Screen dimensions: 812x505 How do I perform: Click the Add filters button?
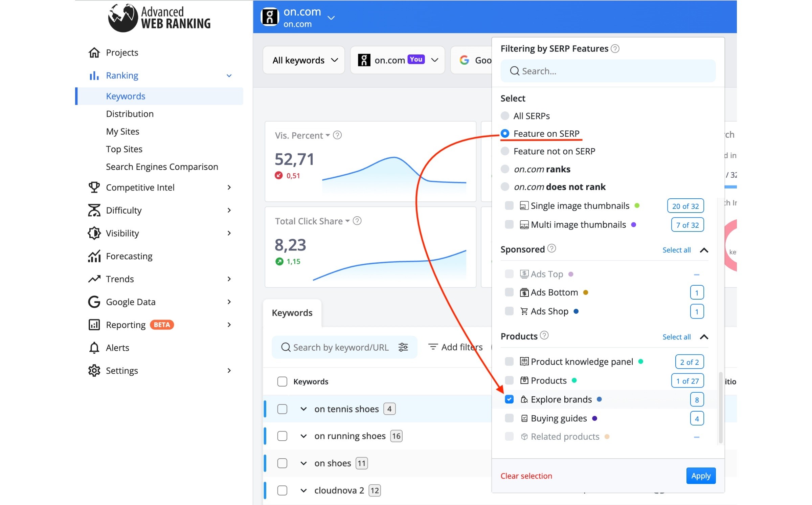tap(455, 347)
